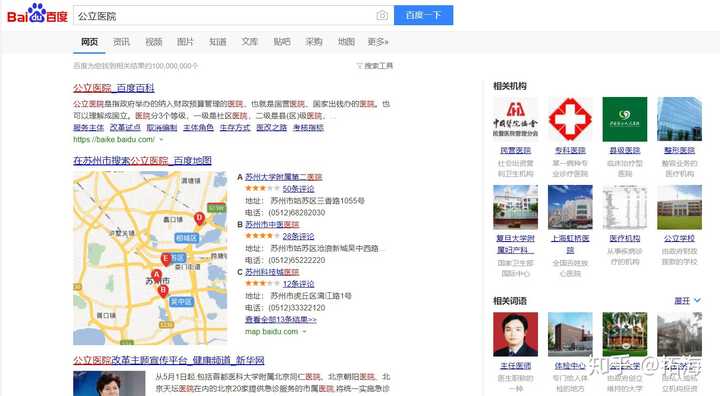Image resolution: width=720 pixels, height=396 pixels.
Task: Switch to the 资讯 tab
Action: (x=121, y=42)
